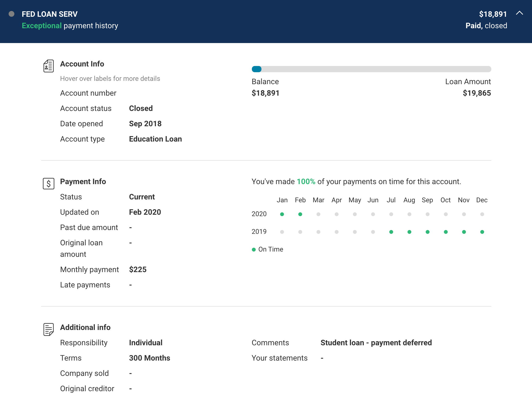Select the February 2020 payment dot
The width and height of the screenshot is (532, 406).
click(300, 214)
